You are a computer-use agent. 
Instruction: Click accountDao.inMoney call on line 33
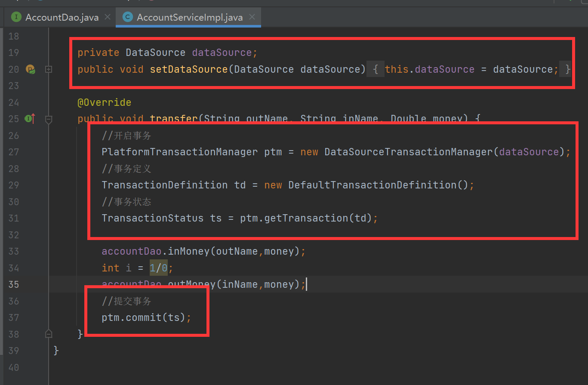coord(200,251)
